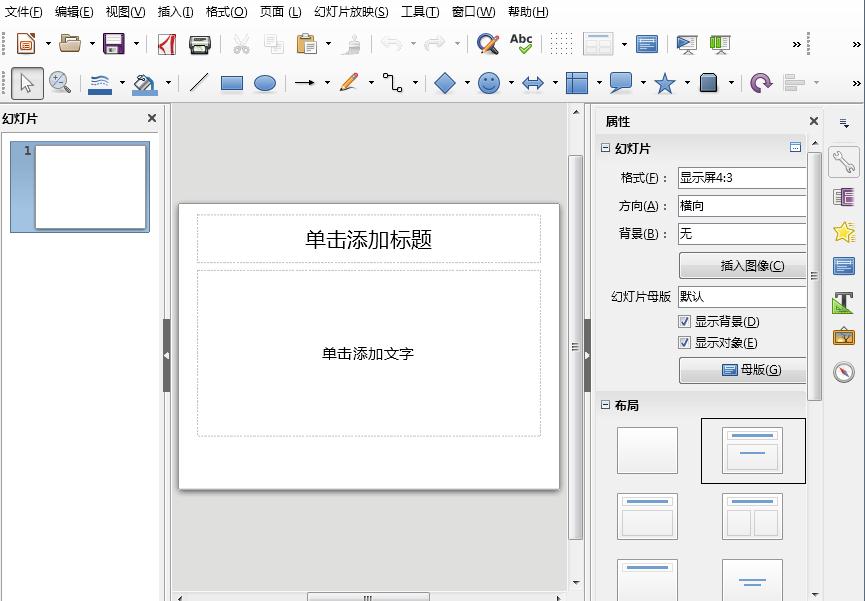Click the Save document icon
Viewport: 865px width, 601px height.
113,44
